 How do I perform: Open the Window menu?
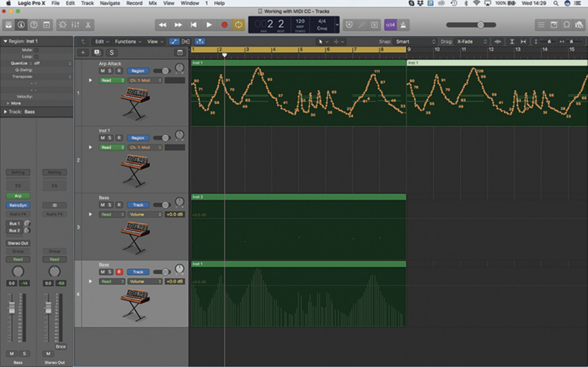pyautogui.click(x=189, y=3)
